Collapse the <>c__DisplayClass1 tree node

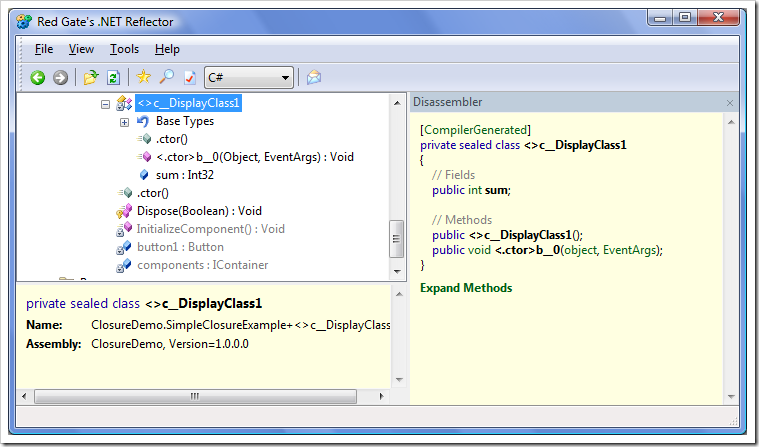tap(106, 104)
